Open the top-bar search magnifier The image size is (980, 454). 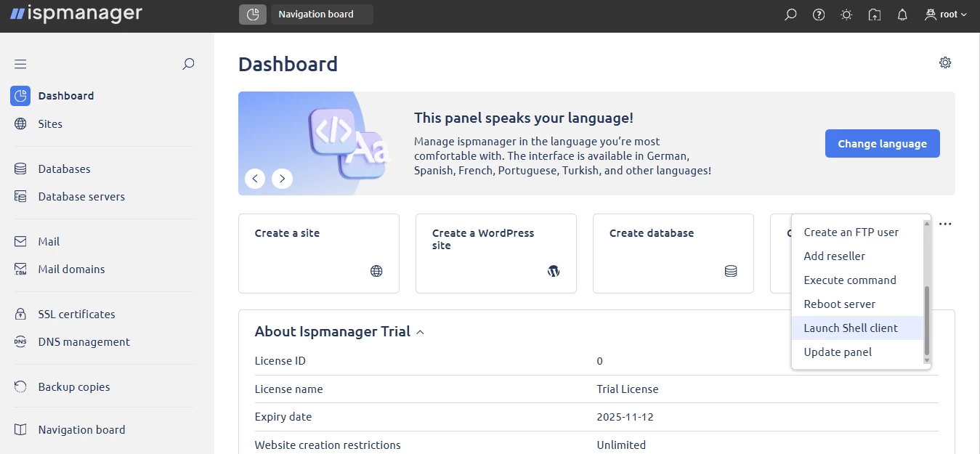coord(790,14)
